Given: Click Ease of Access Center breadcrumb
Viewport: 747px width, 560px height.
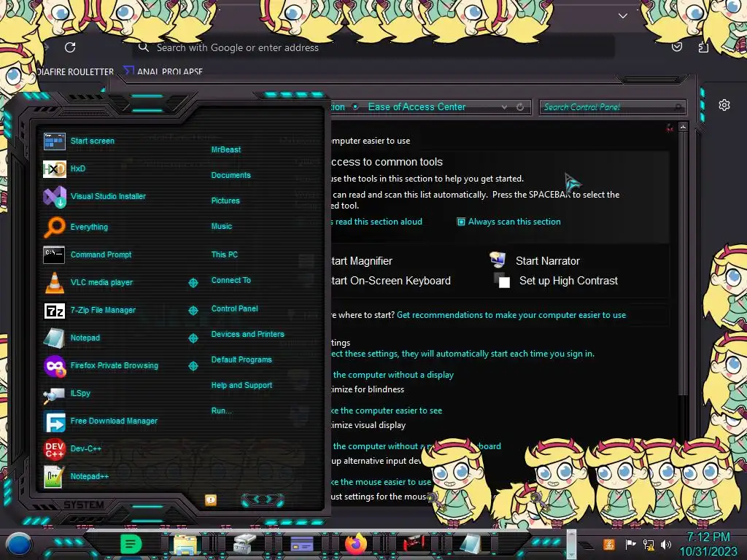Looking at the screenshot, I should [417, 107].
